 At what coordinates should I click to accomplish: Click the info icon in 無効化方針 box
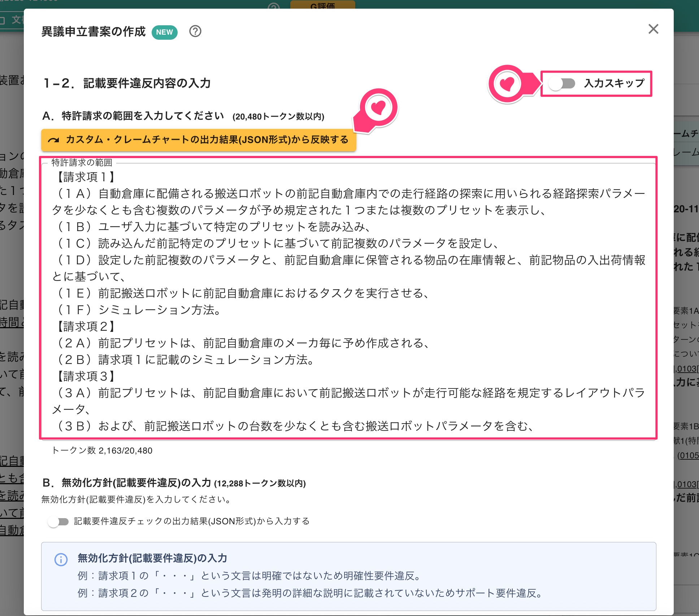pyautogui.click(x=61, y=560)
